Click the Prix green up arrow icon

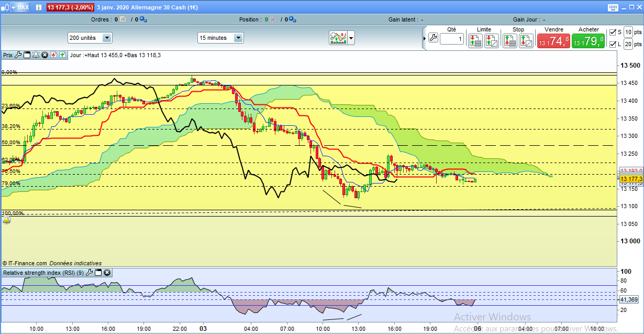pos(62,55)
